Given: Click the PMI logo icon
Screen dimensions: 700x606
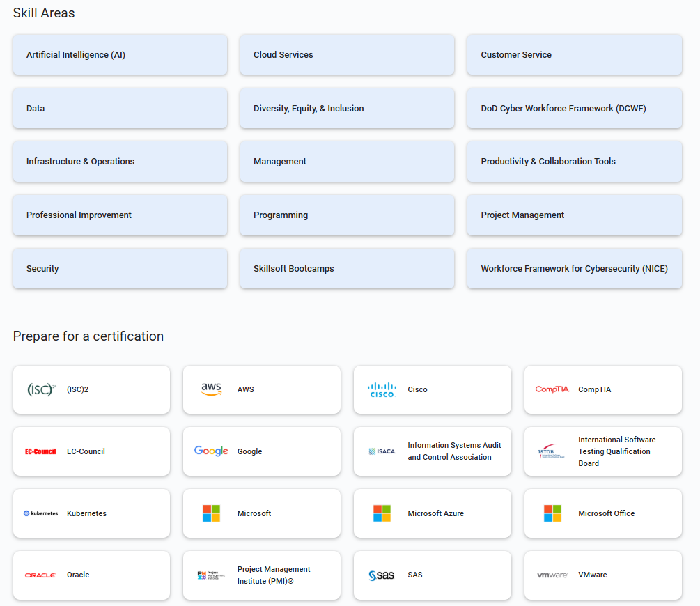Looking at the screenshot, I should 211,575.
